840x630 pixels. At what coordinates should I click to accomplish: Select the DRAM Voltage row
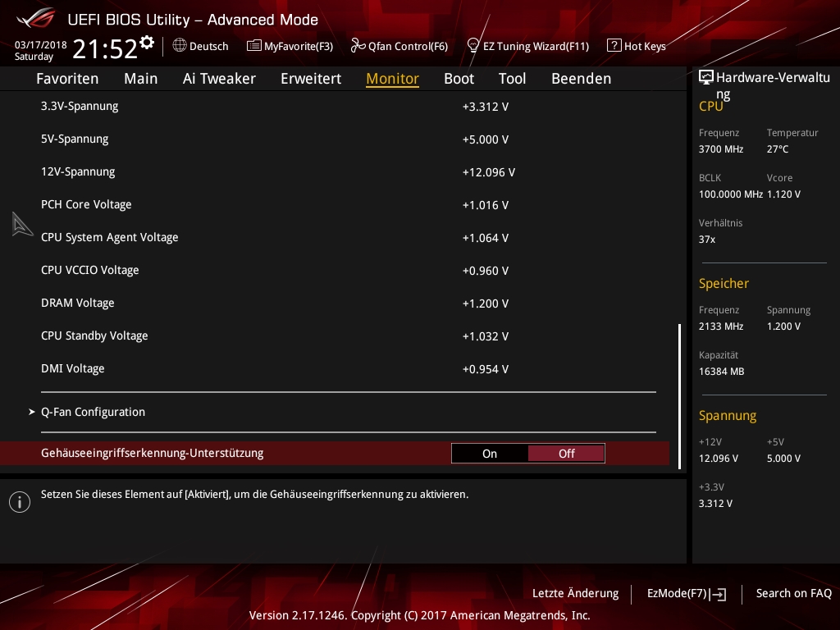(335, 304)
